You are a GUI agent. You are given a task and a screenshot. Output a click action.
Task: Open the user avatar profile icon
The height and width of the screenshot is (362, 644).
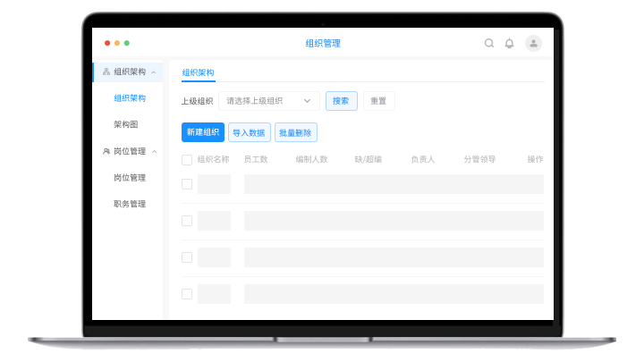click(x=533, y=43)
